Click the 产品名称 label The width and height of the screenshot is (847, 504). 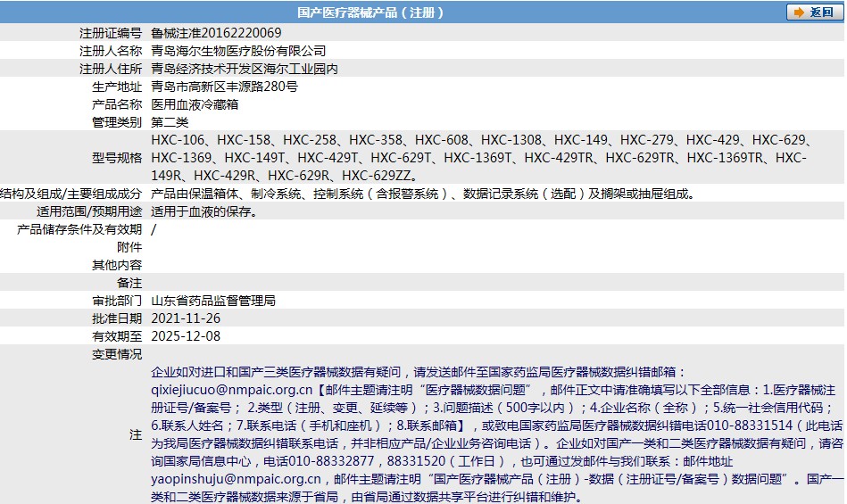click(x=117, y=104)
